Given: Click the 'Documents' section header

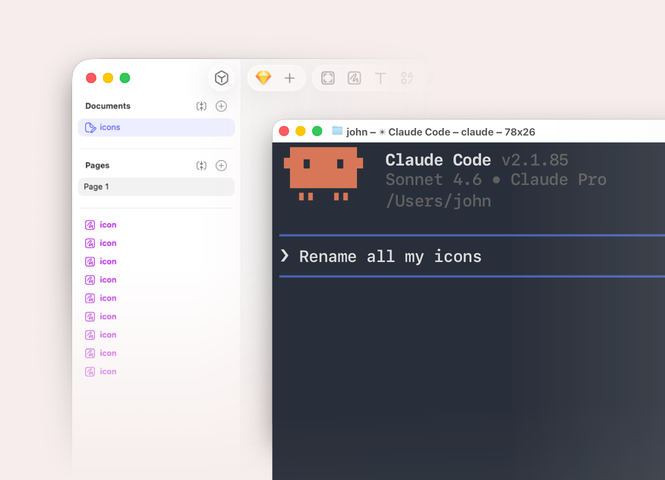Looking at the screenshot, I should point(108,106).
